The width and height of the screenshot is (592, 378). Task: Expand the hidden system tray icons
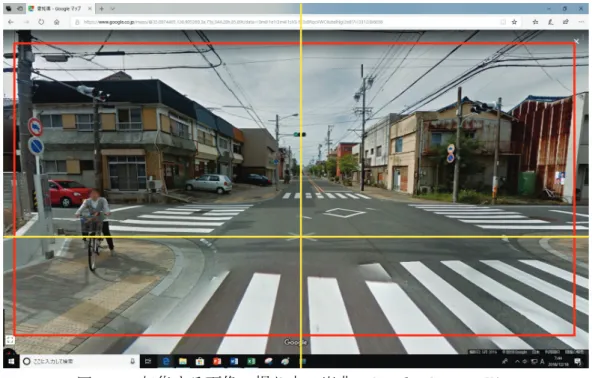pos(517,361)
